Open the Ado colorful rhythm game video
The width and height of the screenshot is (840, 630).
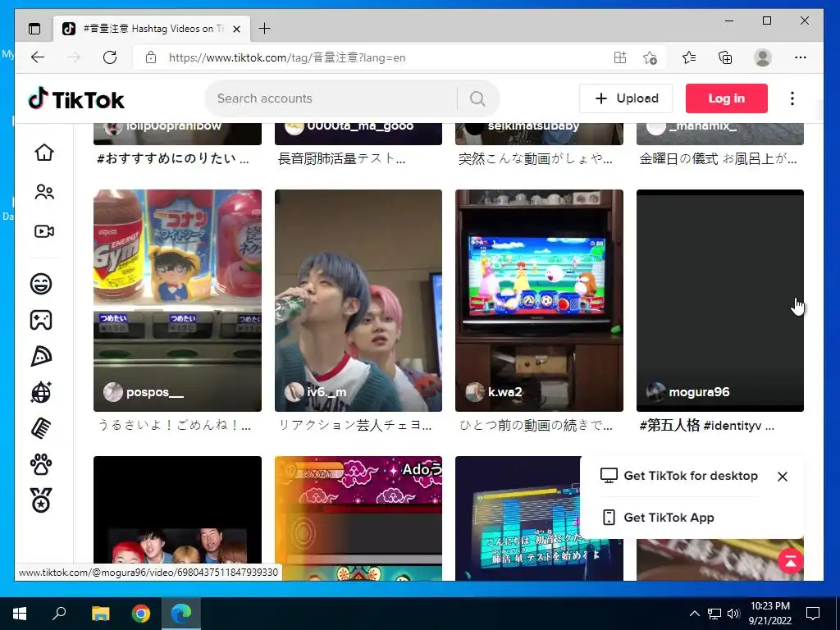[358, 518]
